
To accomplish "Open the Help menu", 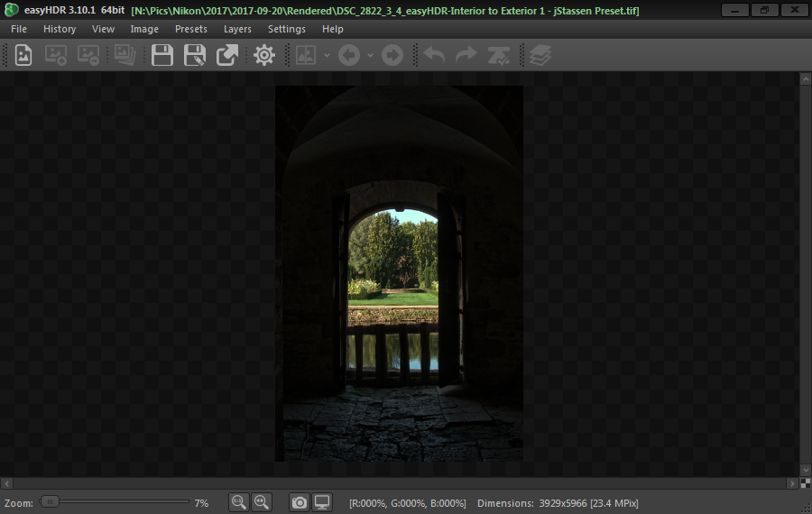I will coord(333,29).
